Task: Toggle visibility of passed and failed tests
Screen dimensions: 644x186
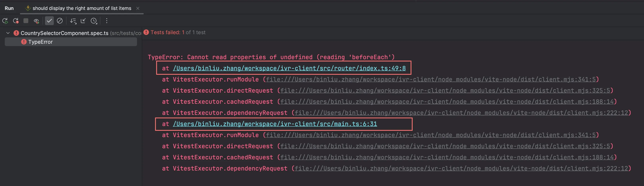Action: pyautogui.click(x=36, y=21)
